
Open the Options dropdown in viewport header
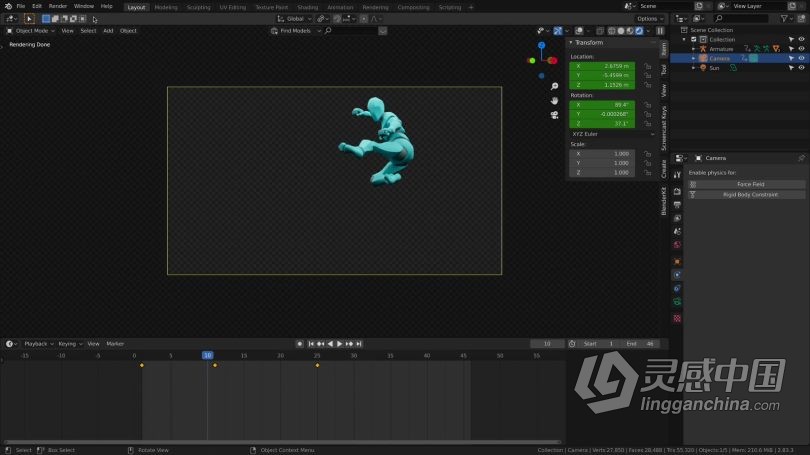pos(650,19)
